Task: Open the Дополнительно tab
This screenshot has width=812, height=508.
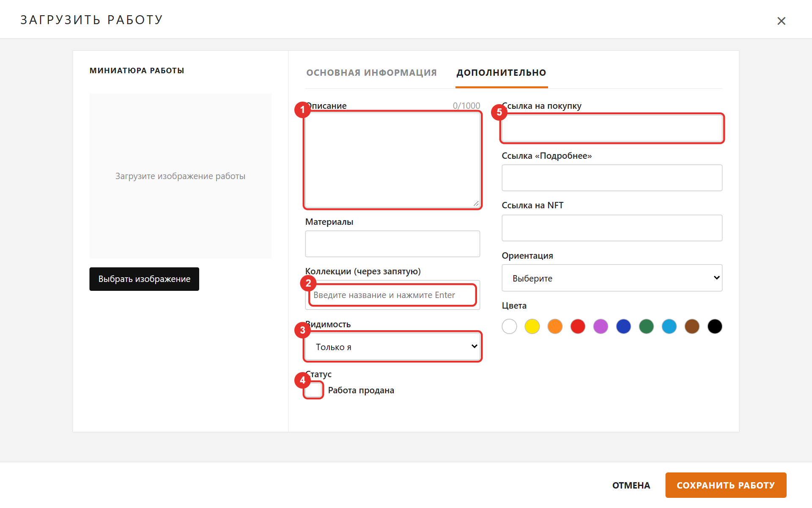Action: [x=501, y=73]
